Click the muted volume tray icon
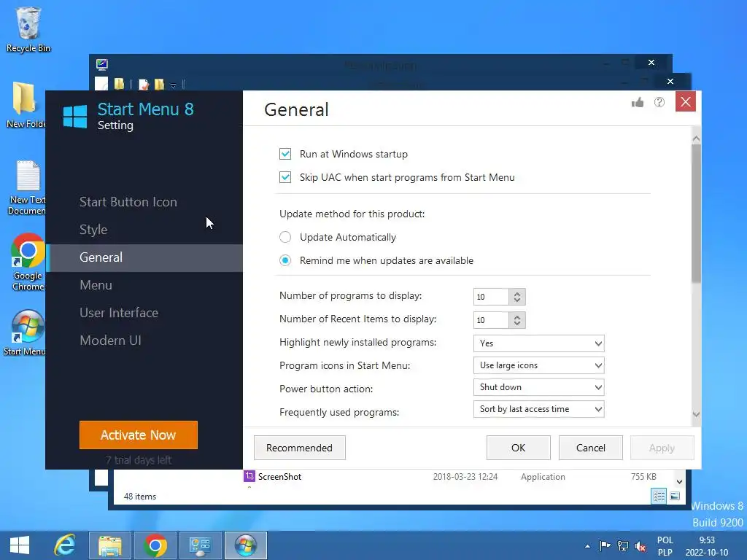 click(640, 546)
